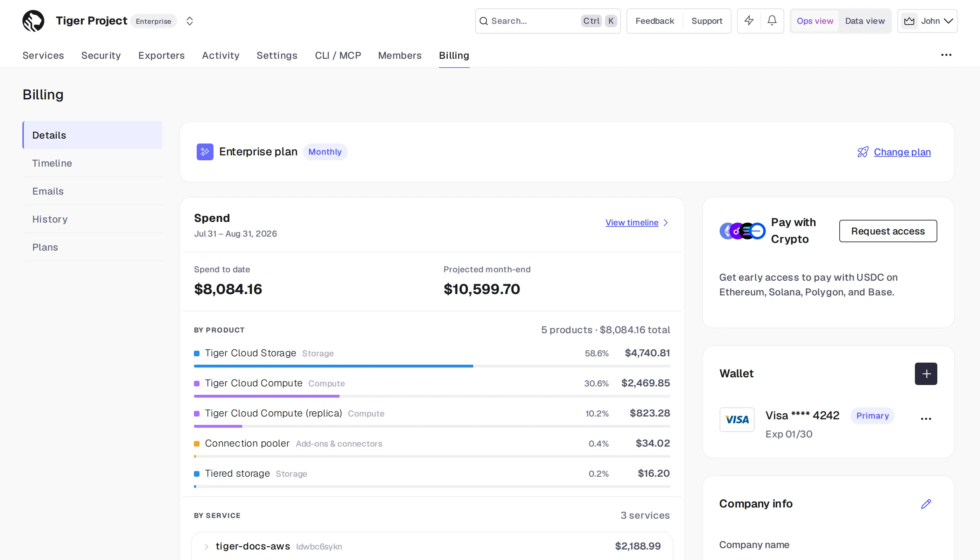Click the crypto coin icons
This screenshot has width=980, height=560.
[742, 231]
